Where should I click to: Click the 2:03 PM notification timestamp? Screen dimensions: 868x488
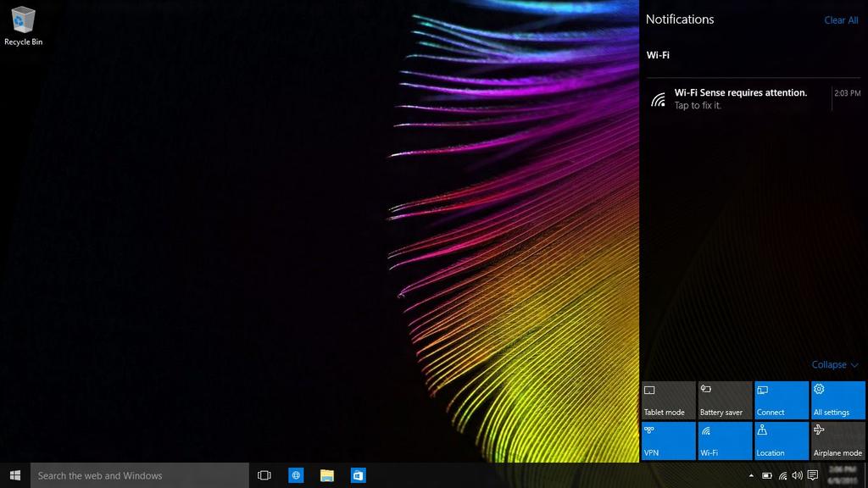pos(847,93)
